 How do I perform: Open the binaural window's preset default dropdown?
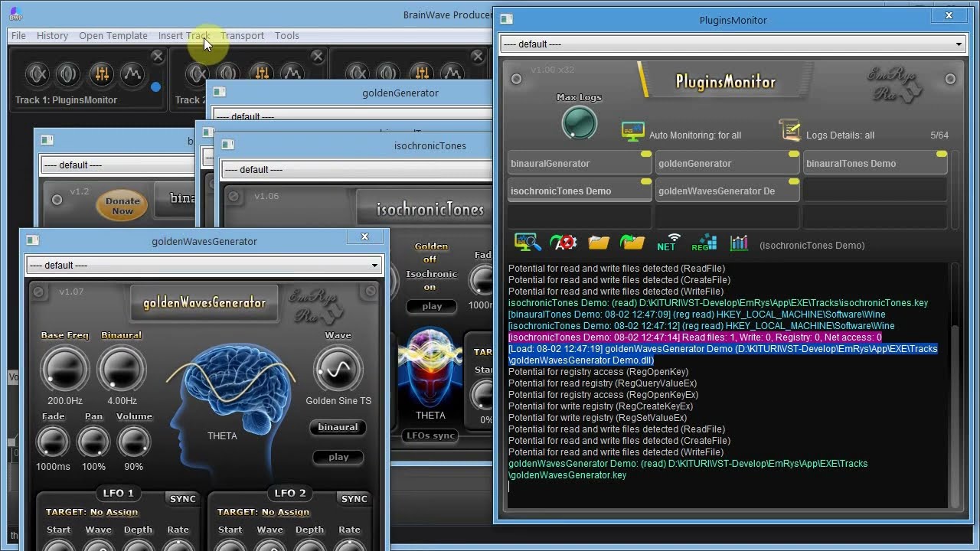coord(119,165)
